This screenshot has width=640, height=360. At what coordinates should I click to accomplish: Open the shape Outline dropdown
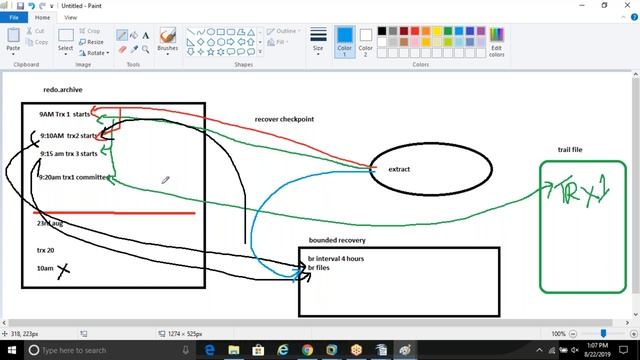(283, 31)
